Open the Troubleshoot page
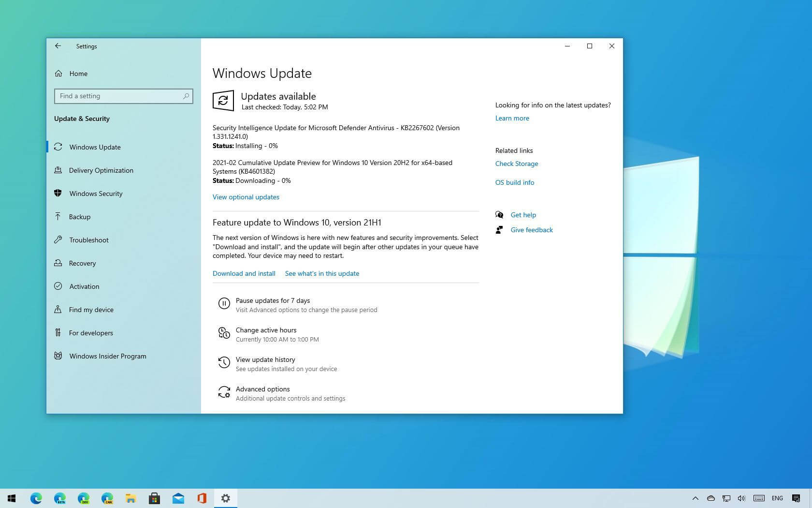812x508 pixels. (88, 240)
